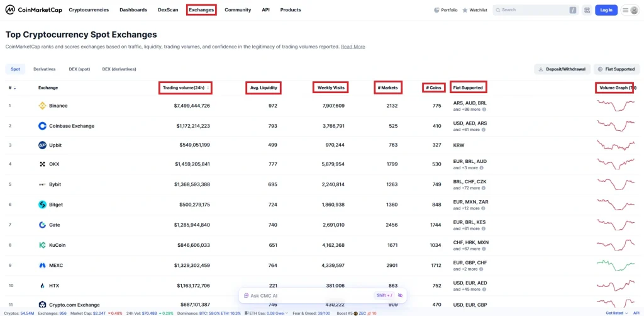The height and width of the screenshot is (316, 644).
Task: Open the hamburger profile menu
Action: 630,10
